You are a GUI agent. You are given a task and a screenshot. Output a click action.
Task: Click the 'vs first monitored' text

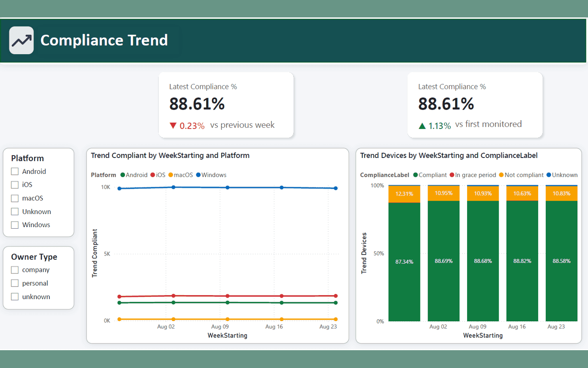click(488, 124)
